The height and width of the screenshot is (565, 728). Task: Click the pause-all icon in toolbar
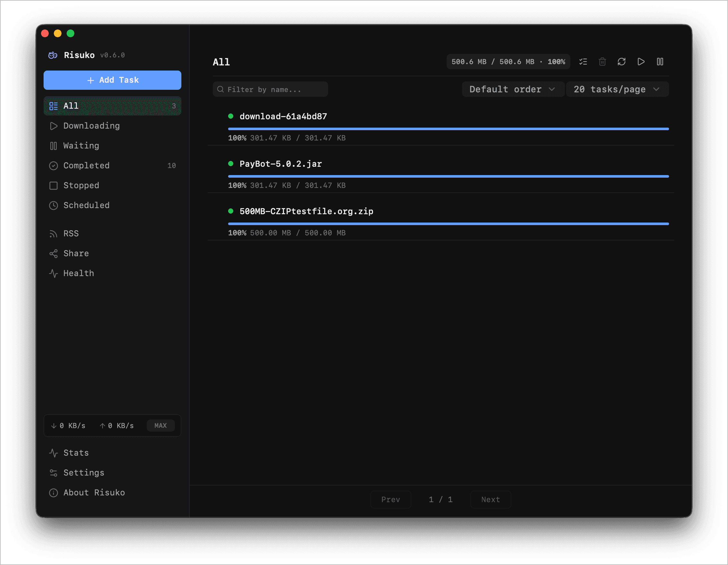[x=660, y=62]
